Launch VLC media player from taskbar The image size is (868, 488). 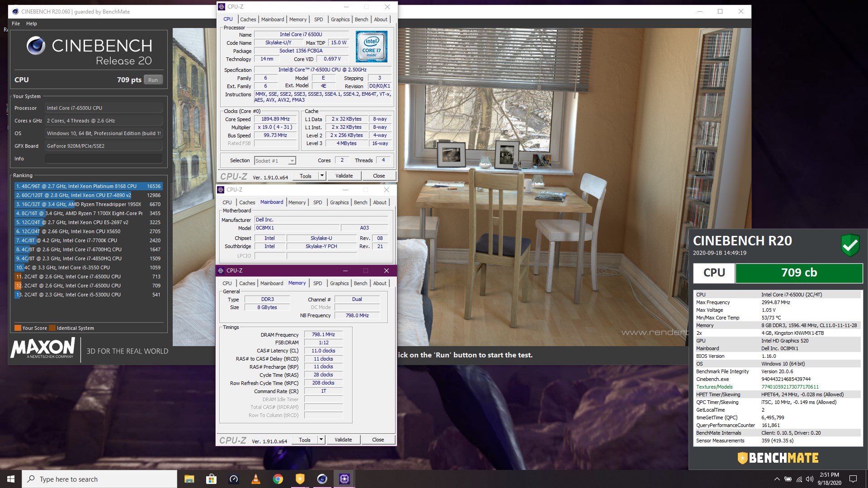pos(255,479)
